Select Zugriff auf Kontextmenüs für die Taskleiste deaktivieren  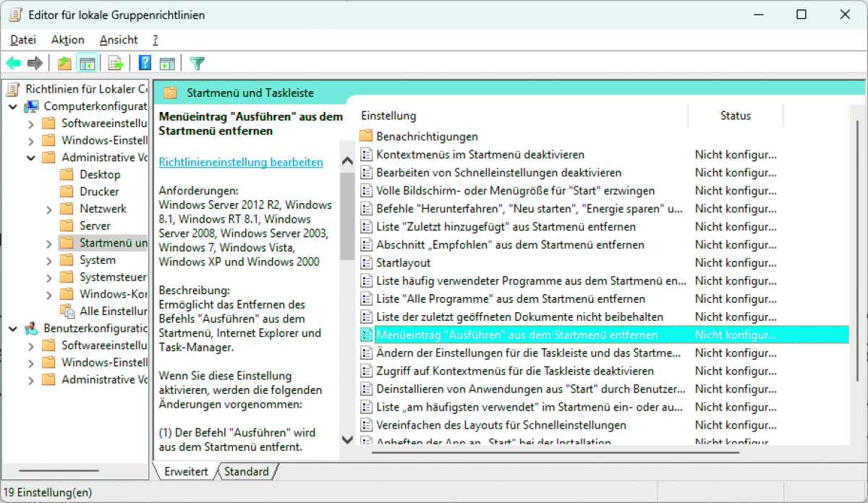[515, 371]
